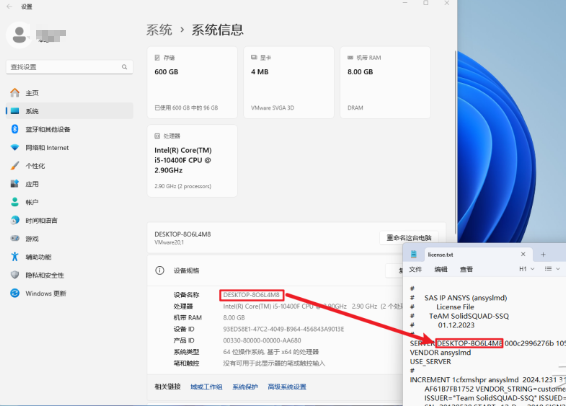Viewport: 566px width, 407px height.
Task: Click the magnifier icon in settings search
Action: coord(125,67)
